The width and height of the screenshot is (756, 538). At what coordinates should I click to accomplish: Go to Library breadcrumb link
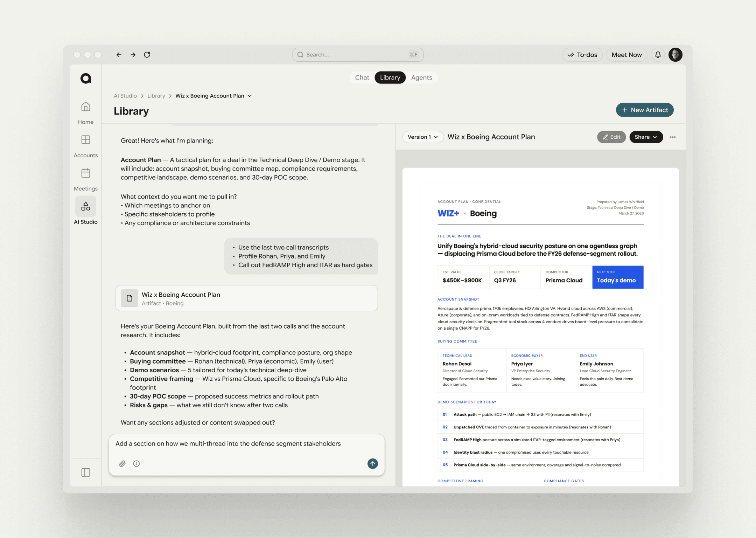click(x=156, y=96)
